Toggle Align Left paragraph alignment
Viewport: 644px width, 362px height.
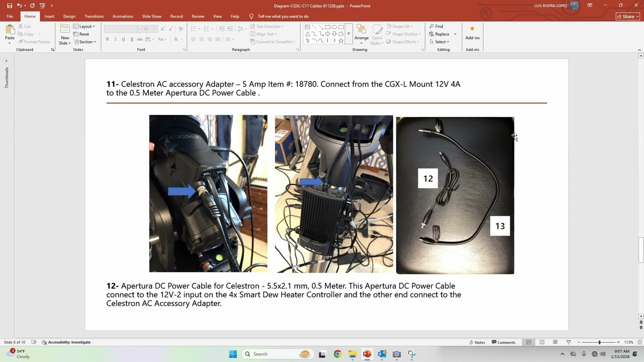193,39
